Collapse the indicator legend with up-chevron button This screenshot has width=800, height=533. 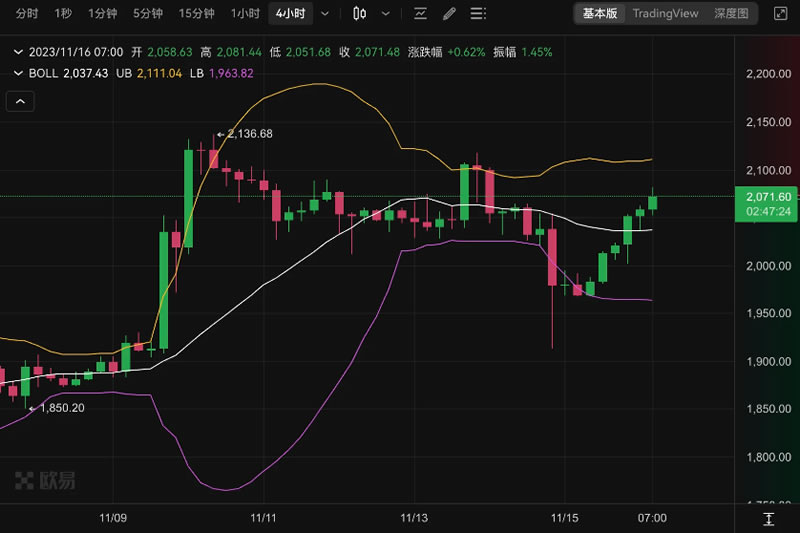(20, 101)
